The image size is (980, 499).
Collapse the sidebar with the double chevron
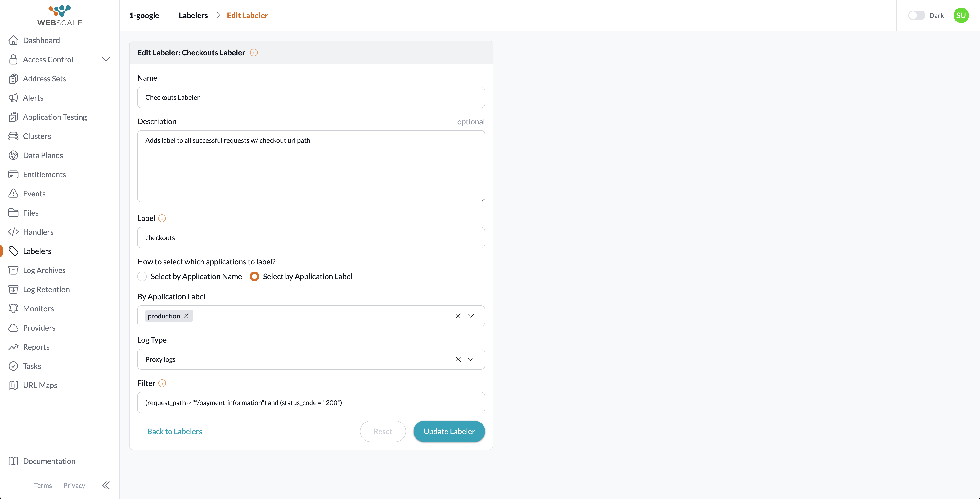[x=106, y=485]
